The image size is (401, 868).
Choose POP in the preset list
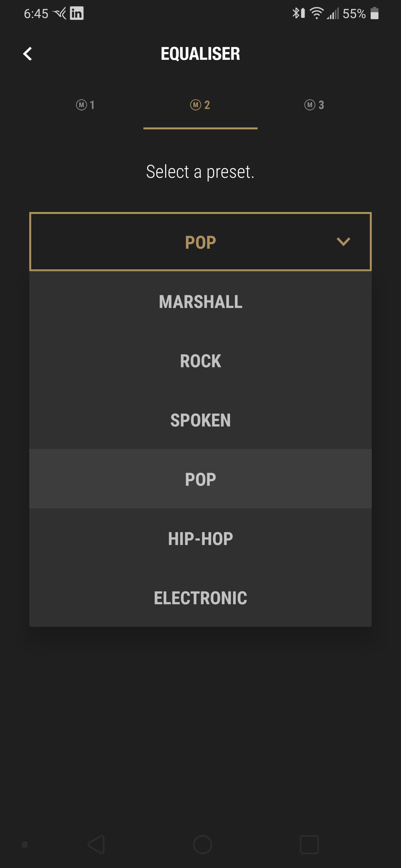[200, 479]
